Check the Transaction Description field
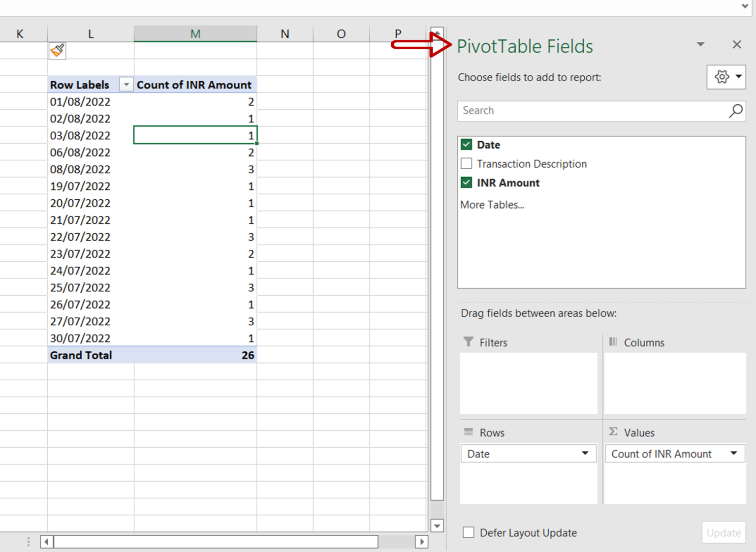The image size is (756, 552). coord(466,163)
